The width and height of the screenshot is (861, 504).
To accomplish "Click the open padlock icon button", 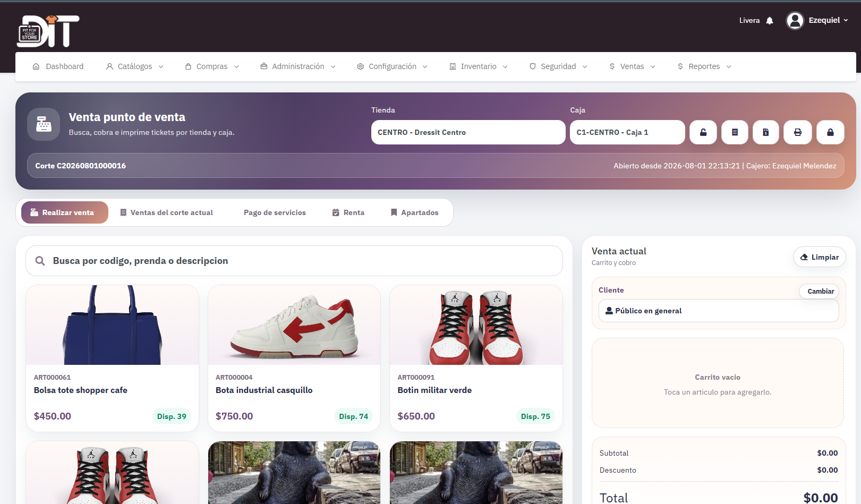I will [x=703, y=132].
